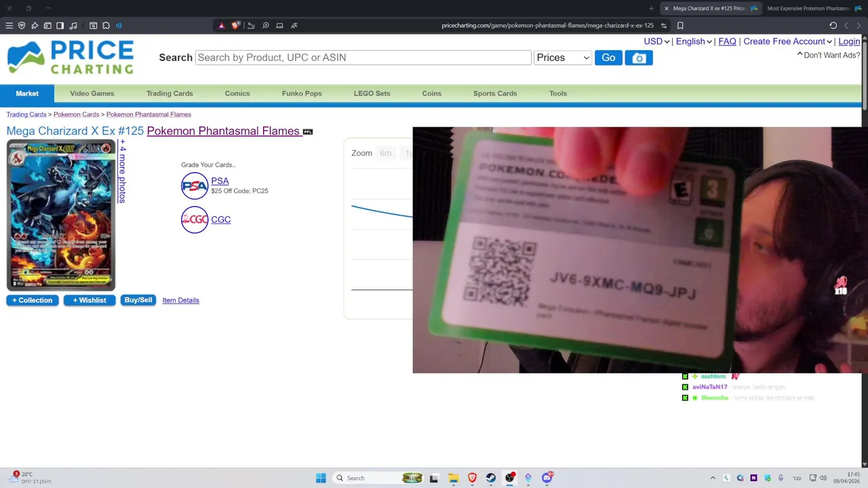Open the Coins menu
Screen dimensions: 868x488
pyautogui.click(x=431, y=94)
